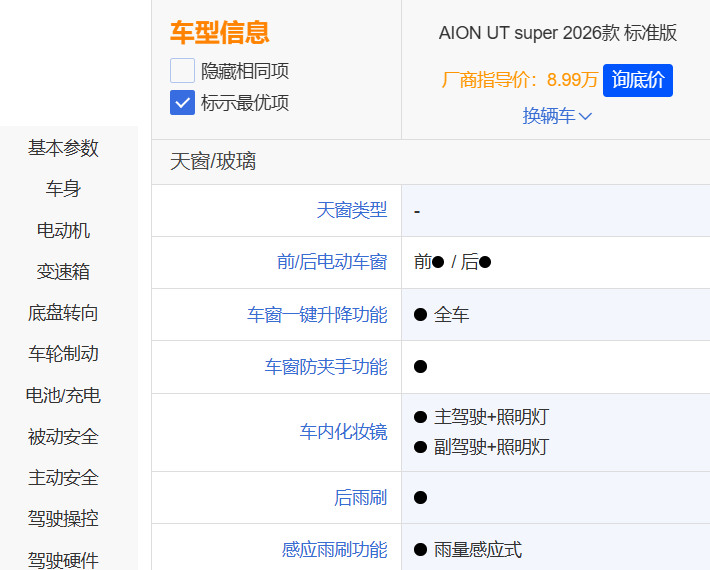This screenshot has width=710, height=570.
Task: Open the 车内化妆镜 parameter link
Action: (343, 432)
